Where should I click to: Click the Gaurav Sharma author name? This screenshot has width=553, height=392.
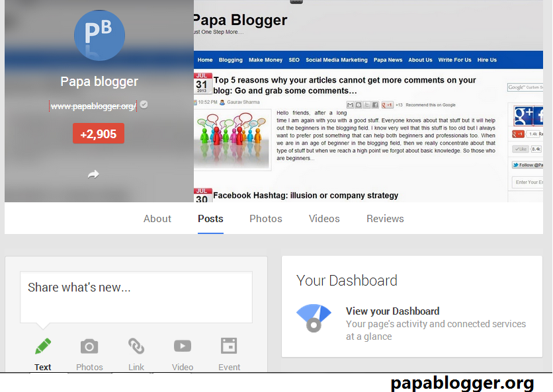[243, 102]
